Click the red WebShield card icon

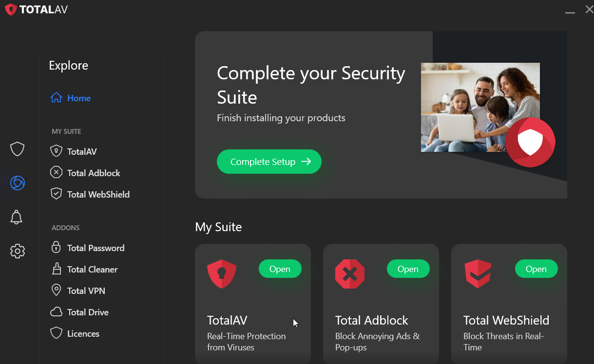[478, 274]
